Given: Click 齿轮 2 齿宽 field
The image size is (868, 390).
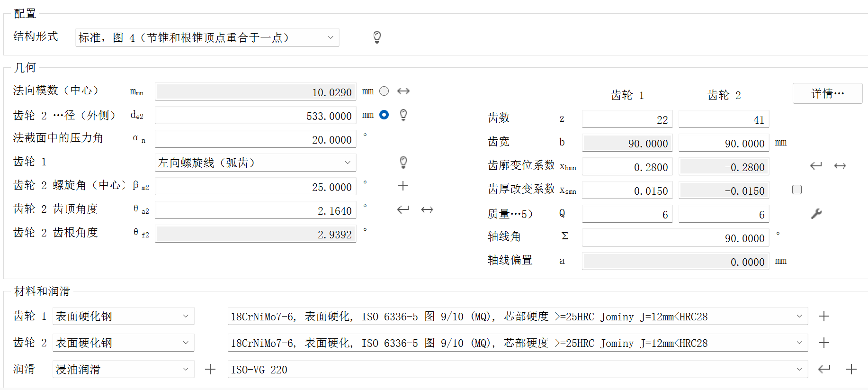Looking at the screenshot, I should tap(724, 143).
